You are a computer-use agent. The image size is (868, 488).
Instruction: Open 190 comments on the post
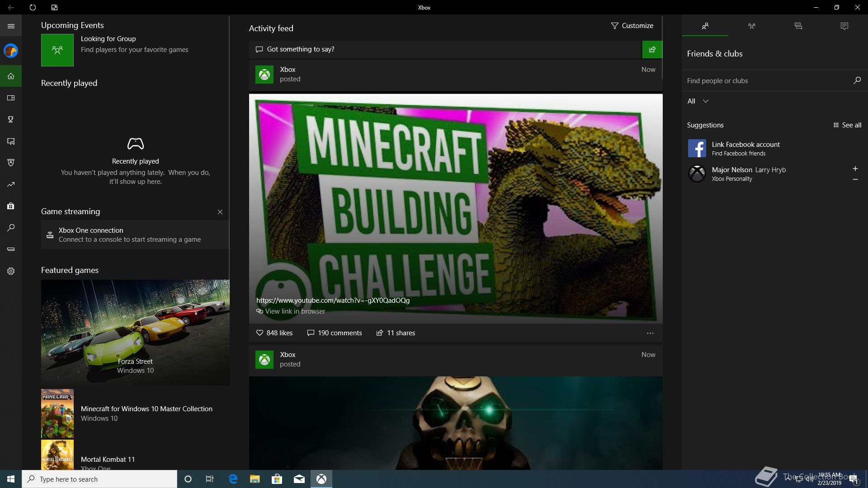[x=335, y=333]
